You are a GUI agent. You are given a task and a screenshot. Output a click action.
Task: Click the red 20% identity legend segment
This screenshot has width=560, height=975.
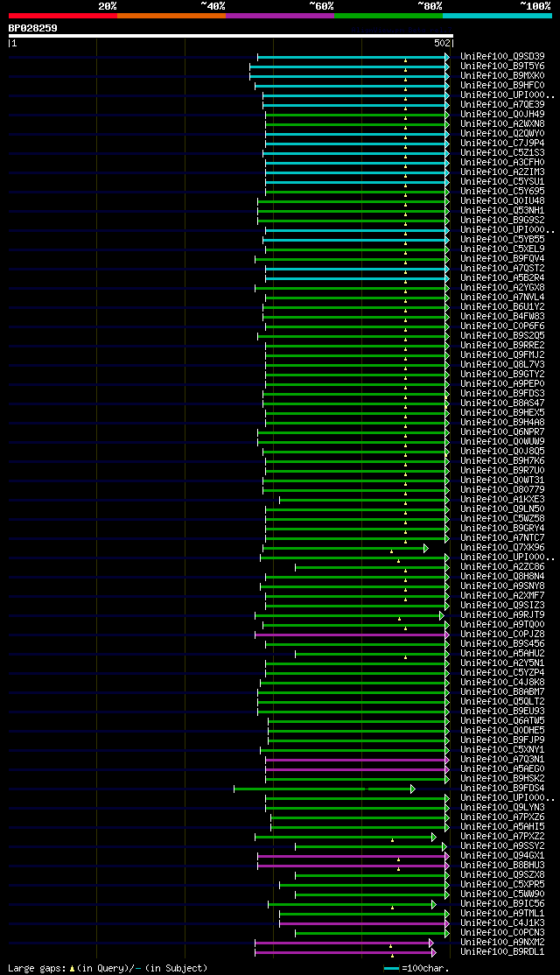click(x=63, y=16)
